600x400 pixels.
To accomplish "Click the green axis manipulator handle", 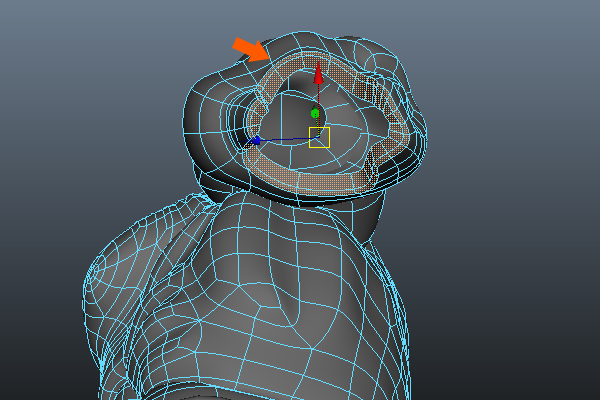I will click(315, 113).
